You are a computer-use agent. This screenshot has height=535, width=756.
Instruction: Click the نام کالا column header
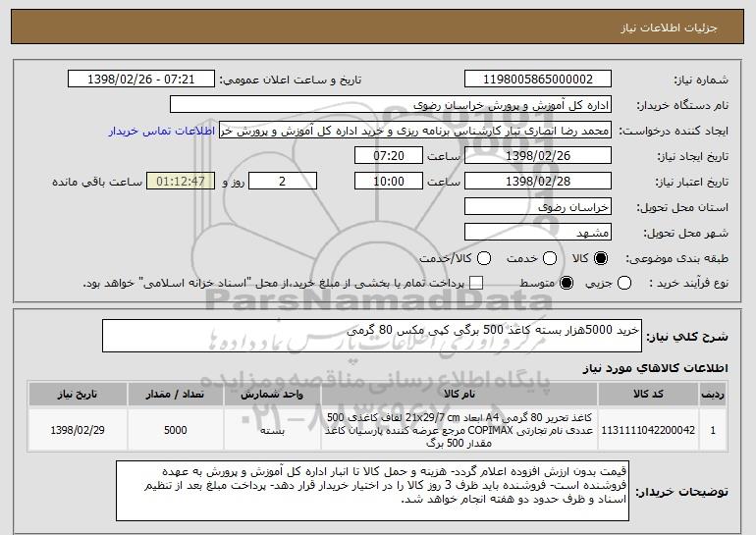459,395
